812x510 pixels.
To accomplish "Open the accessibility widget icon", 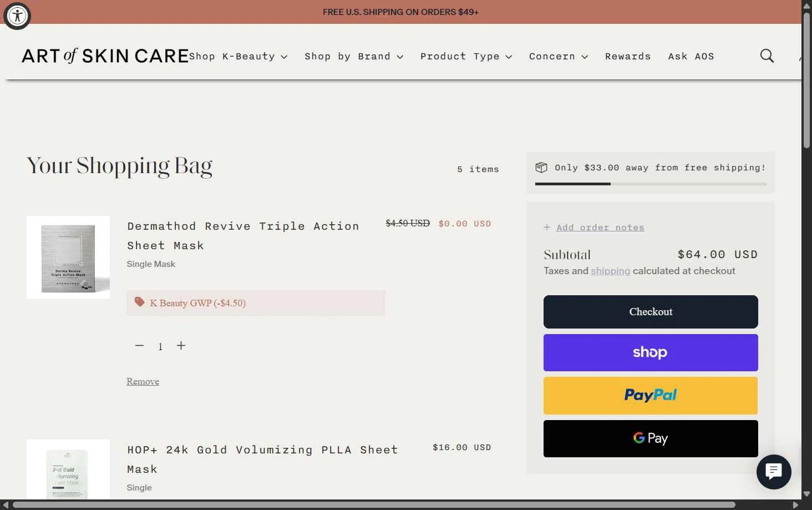I will click(17, 16).
